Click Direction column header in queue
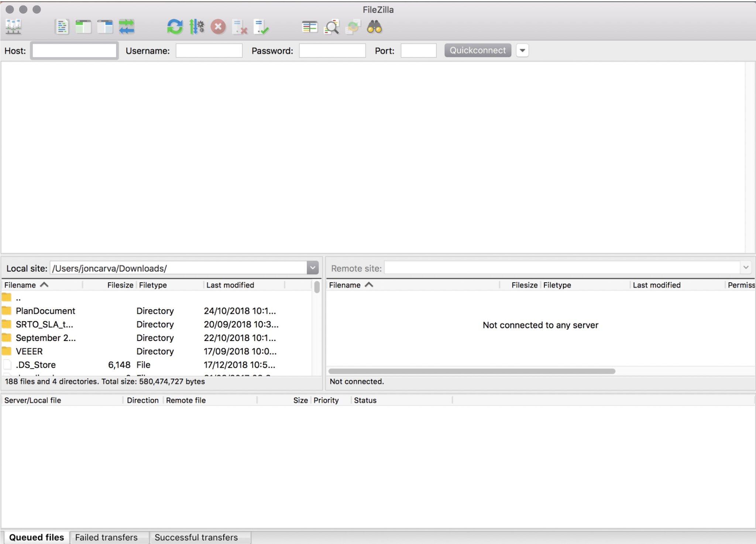Screen dimensions: 756x544 click(x=142, y=400)
